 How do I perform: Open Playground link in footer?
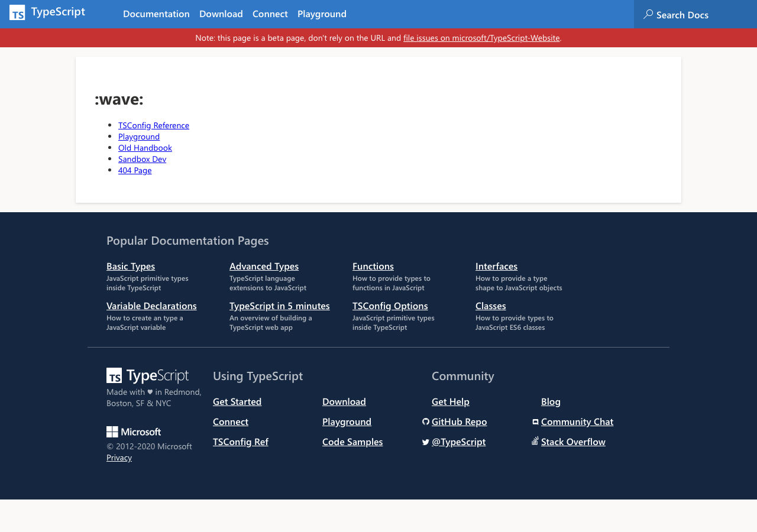(347, 421)
